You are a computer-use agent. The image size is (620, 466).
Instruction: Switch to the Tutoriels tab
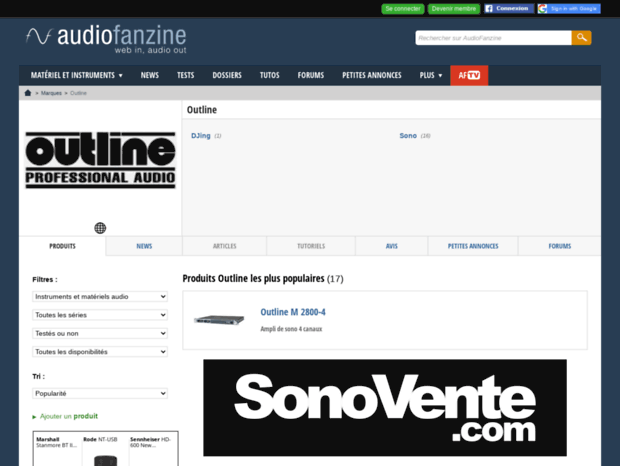(x=311, y=246)
